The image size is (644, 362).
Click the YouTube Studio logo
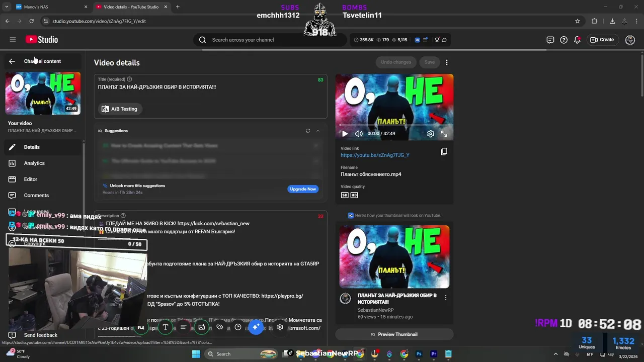point(42,40)
